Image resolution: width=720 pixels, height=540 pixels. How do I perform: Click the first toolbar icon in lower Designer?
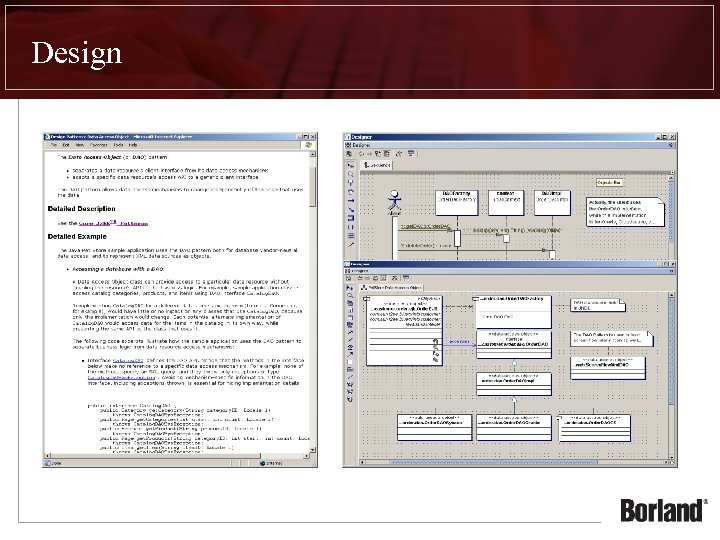pyautogui.click(x=349, y=278)
